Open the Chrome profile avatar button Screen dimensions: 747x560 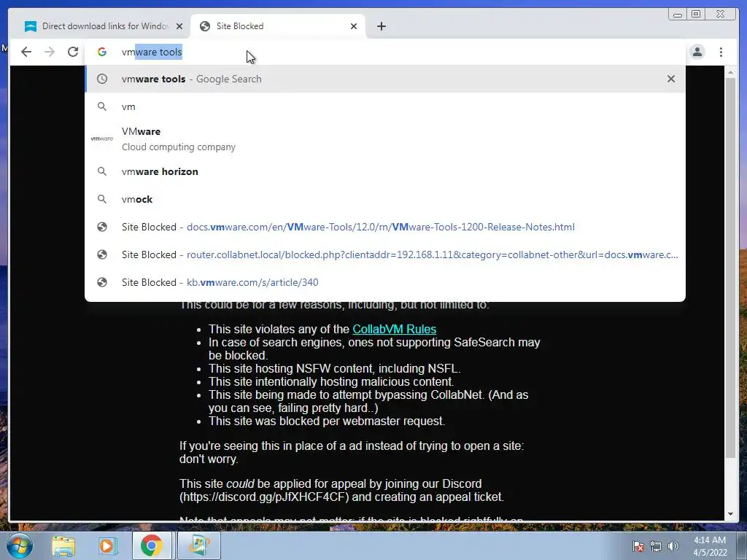[x=697, y=52]
